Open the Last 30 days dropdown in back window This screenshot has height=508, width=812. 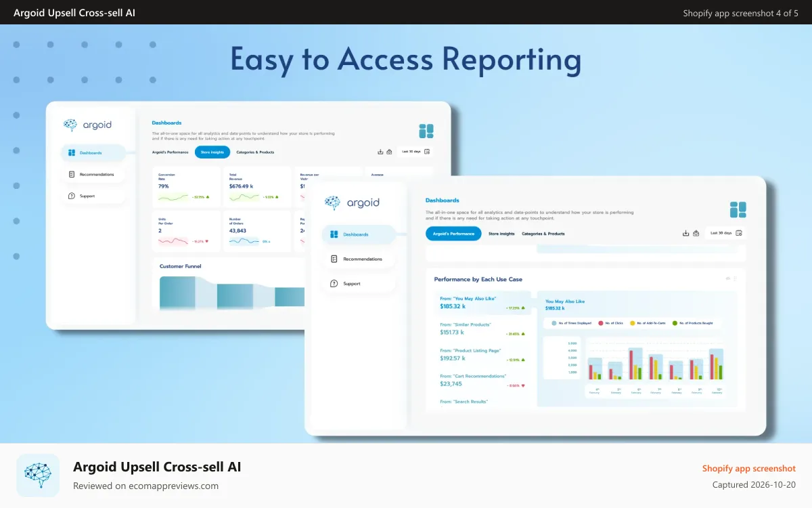click(415, 152)
